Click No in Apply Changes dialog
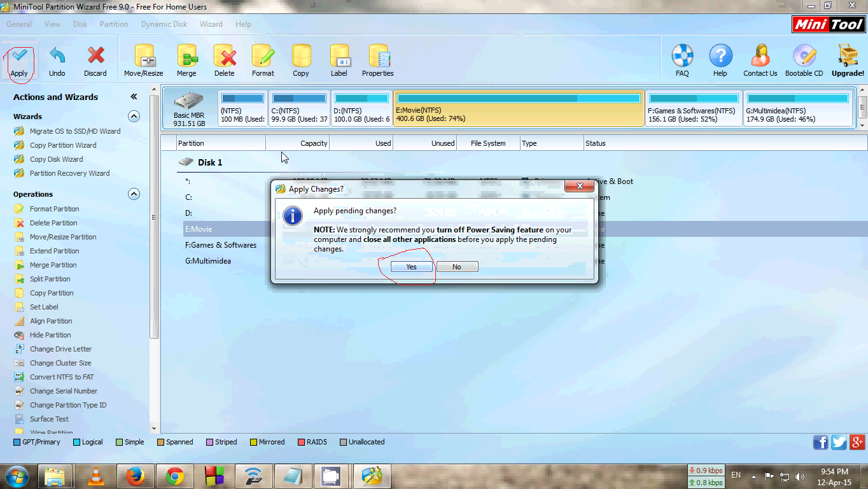 457,267
